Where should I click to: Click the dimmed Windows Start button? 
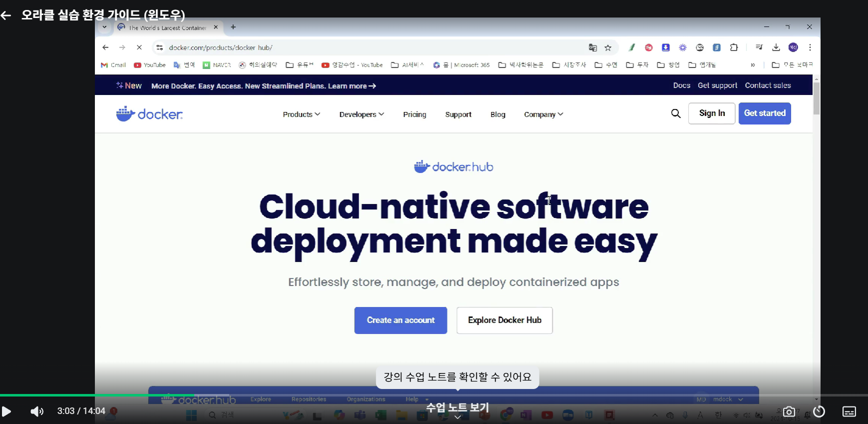point(191,415)
